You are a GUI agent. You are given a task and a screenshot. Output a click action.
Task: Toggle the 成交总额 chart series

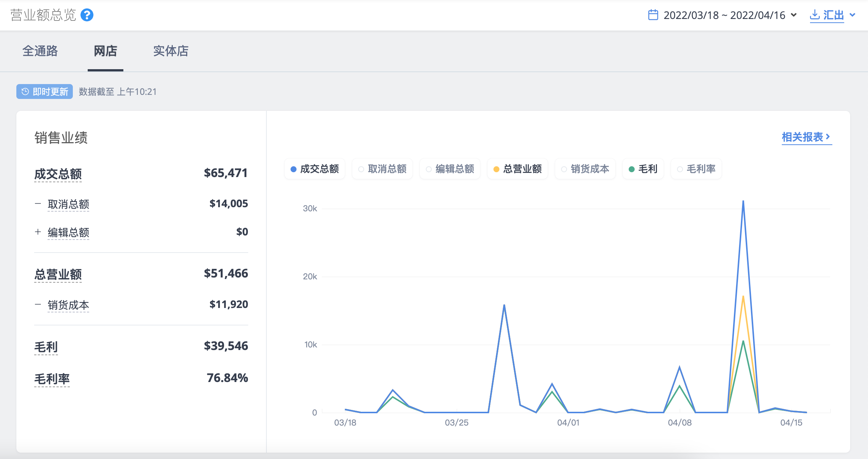315,169
